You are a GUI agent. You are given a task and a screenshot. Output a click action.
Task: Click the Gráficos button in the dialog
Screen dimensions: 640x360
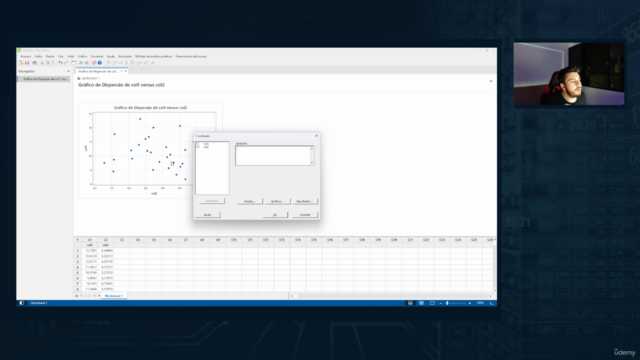pos(277,201)
